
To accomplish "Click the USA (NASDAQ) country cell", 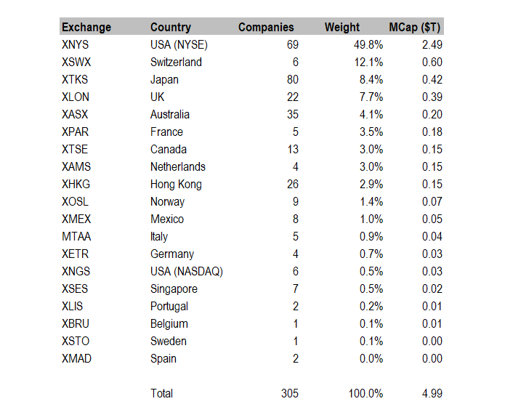I will point(187,272).
